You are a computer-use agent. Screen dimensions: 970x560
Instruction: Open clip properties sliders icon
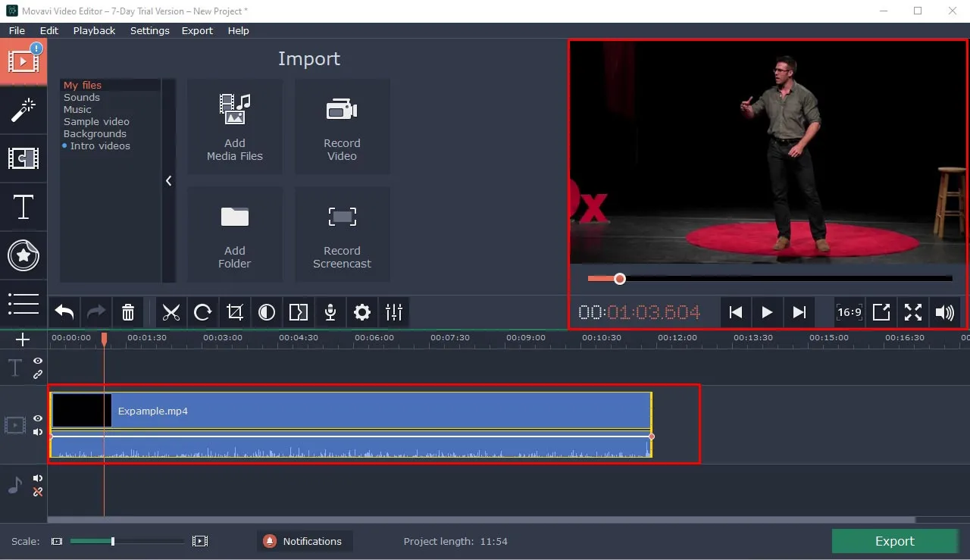[x=394, y=312]
